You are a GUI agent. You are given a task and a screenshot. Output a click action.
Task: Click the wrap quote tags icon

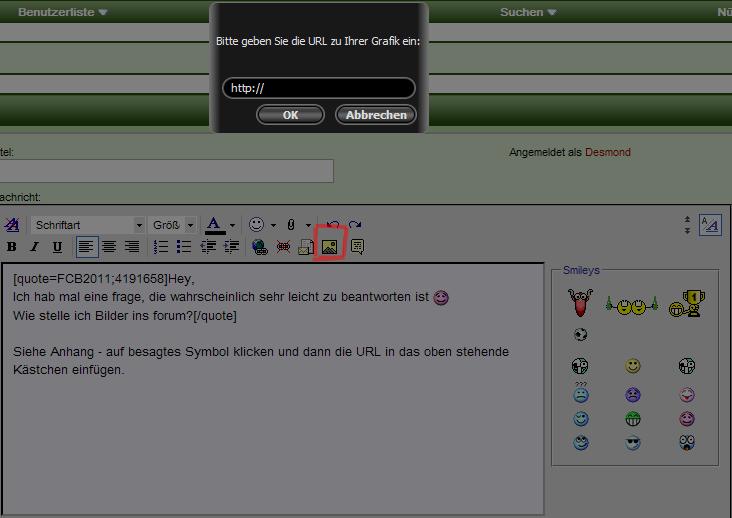[x=357, y=246]
